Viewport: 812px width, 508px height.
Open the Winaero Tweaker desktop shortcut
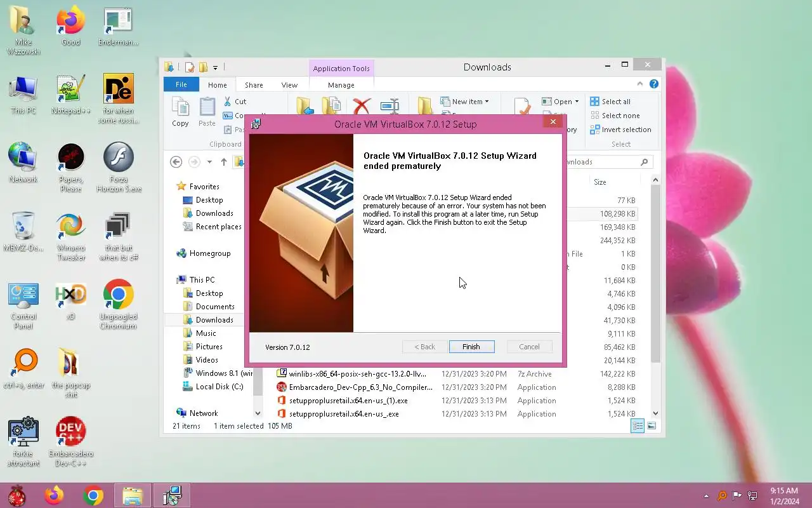[70, 237]
